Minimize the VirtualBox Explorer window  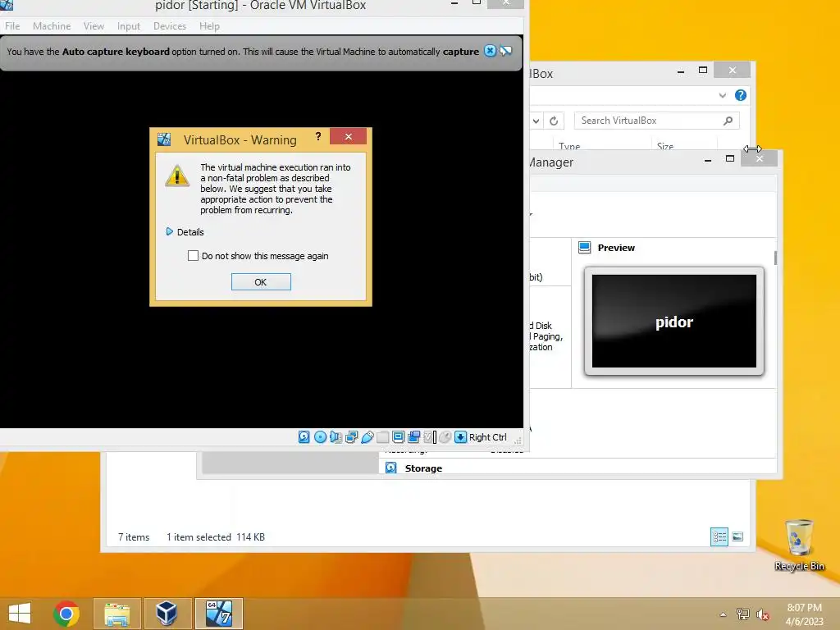click(680, 71)
